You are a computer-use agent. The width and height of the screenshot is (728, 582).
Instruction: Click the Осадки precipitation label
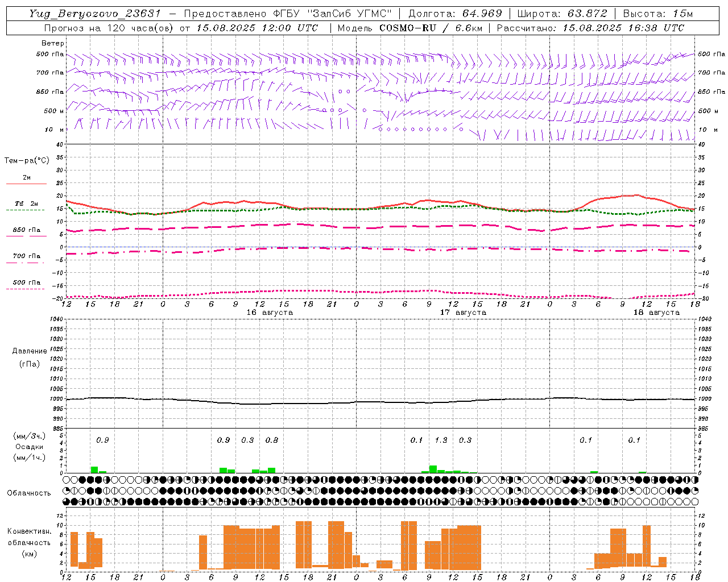(x=30, y=447)
